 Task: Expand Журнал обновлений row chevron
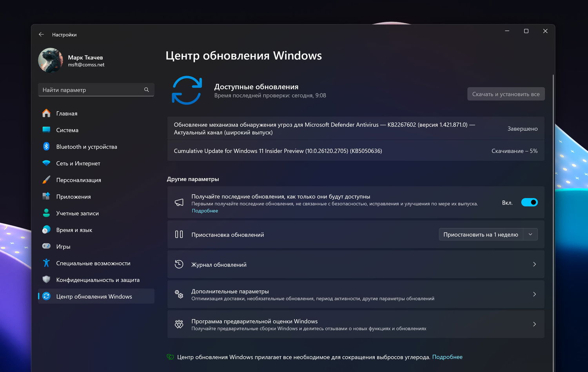tap(534, 264)
